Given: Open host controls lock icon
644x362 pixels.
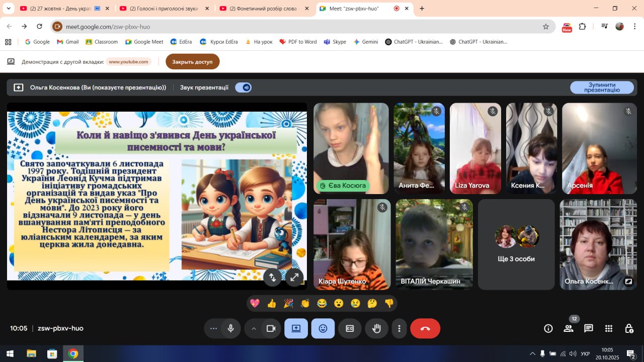Looking at the screenshot, I should [629, 328].
